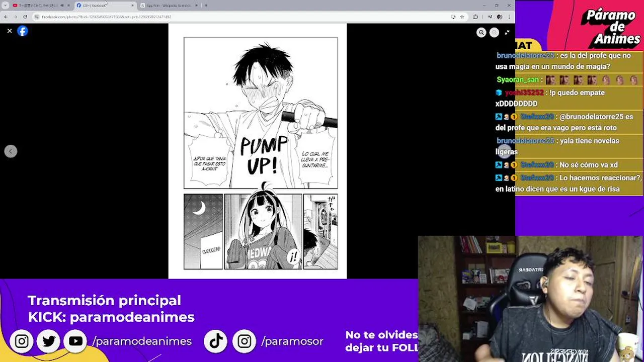Image resolution: width=644 pixels, height=362 pixels.
Task: Reload the page with the refresh icon
Action: 25,17
